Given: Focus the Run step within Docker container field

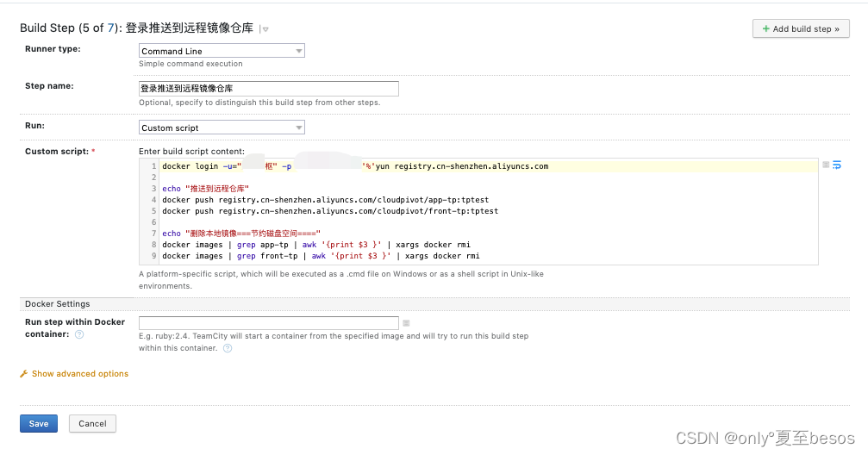Looking at the screenshot, I should (x=268, y=322).
